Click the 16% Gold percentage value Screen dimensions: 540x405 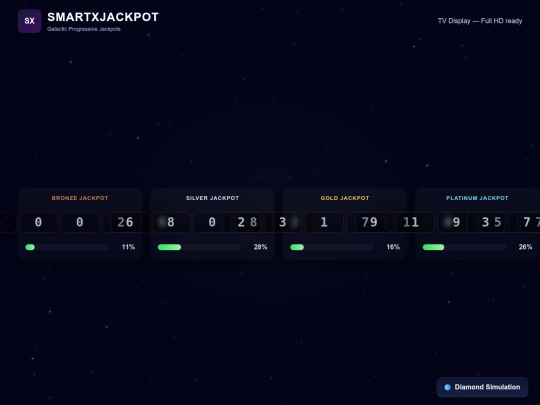click(x=393, y=247)
